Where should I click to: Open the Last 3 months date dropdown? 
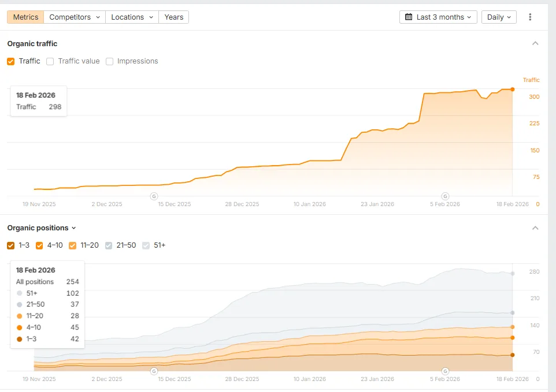click(x=438, y=17)
